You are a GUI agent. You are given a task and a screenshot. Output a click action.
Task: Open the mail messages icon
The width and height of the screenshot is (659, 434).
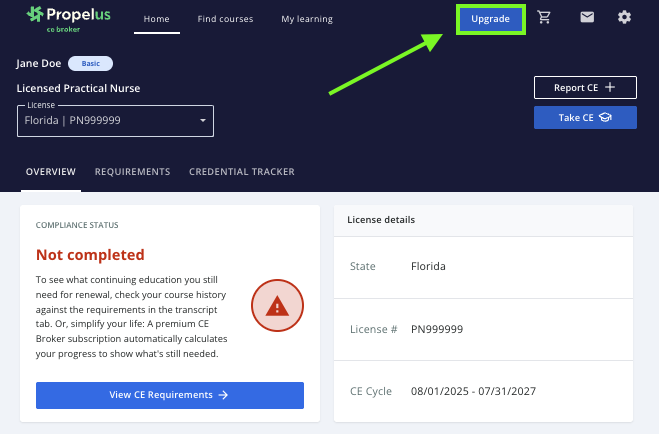click(x=587, y=18)
